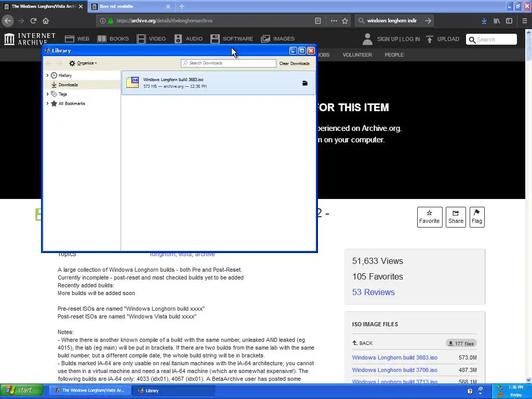Screen dimensions: 532x399
Task: Open the People link
Action: [394, 55]
